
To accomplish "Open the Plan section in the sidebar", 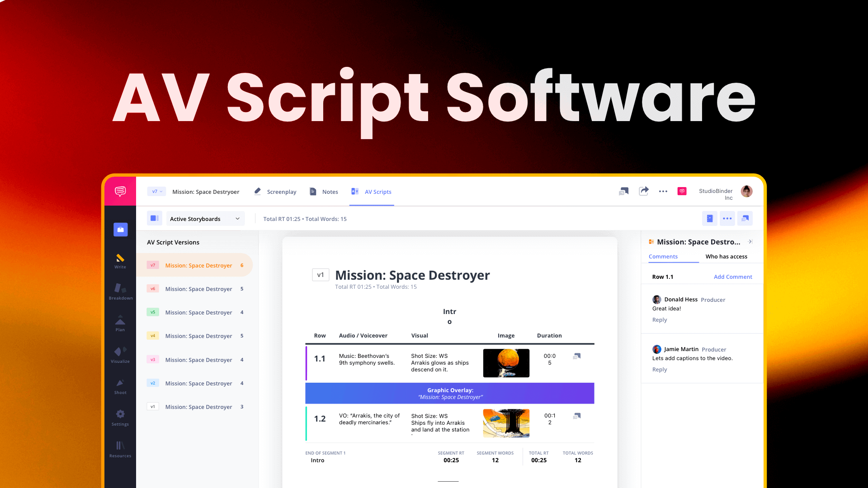I will click(x=120, y=324).
